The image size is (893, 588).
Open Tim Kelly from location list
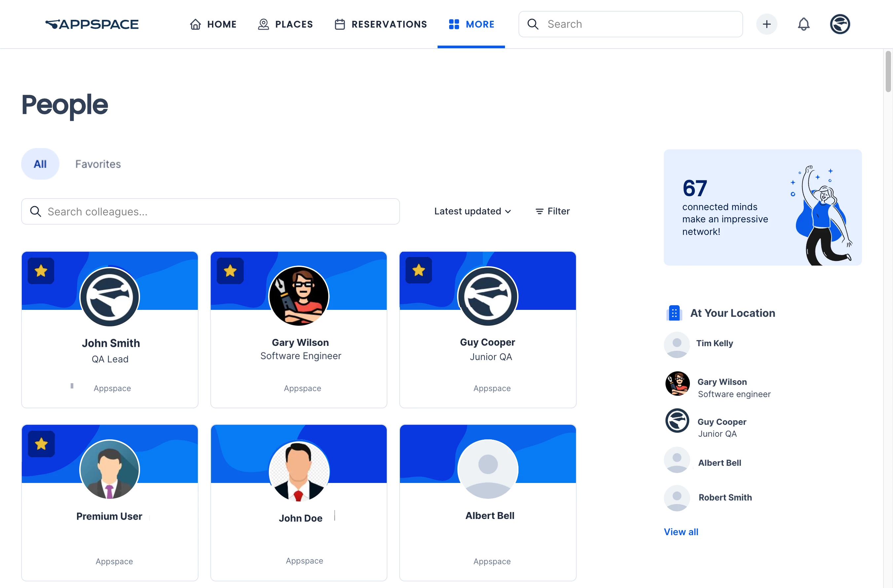click(x=714, y=343)
